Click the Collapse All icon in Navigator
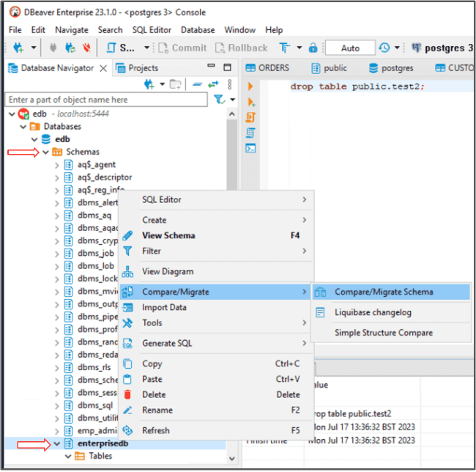 pyautogui.click(x=197, y=84)
